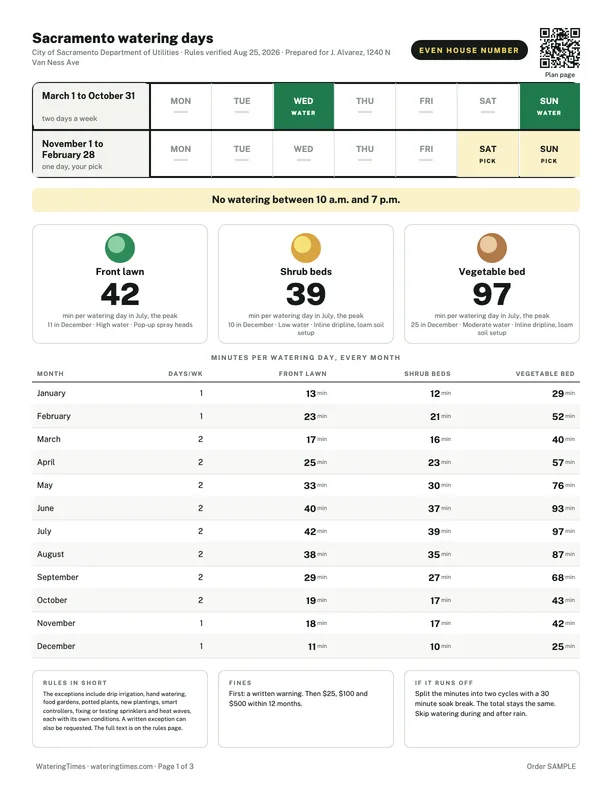
Task: Click the MON cell in summer schedule row
Action: tap(181, 106)
